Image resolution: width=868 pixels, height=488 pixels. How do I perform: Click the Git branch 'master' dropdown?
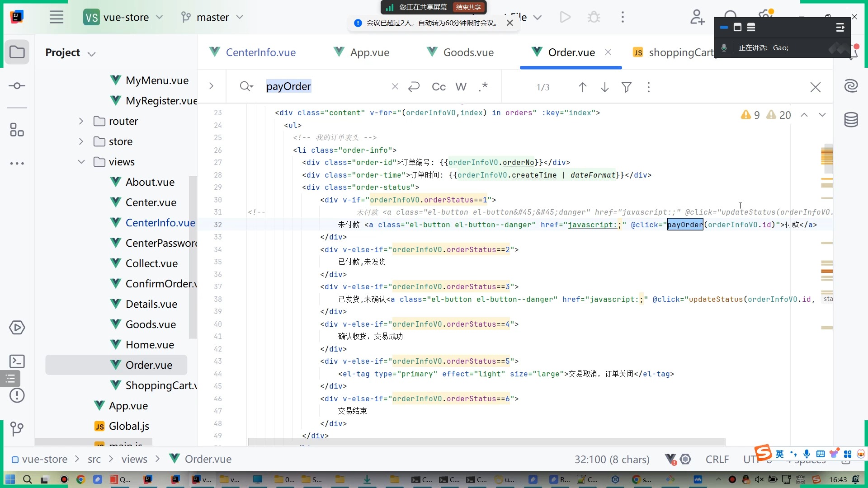click(x=213, y=17)
